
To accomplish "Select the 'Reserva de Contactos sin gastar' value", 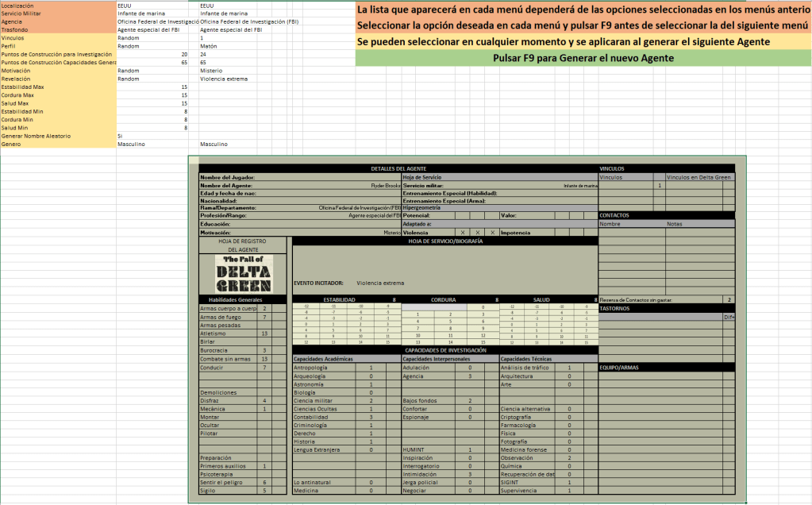I will [x=729, y=299].
